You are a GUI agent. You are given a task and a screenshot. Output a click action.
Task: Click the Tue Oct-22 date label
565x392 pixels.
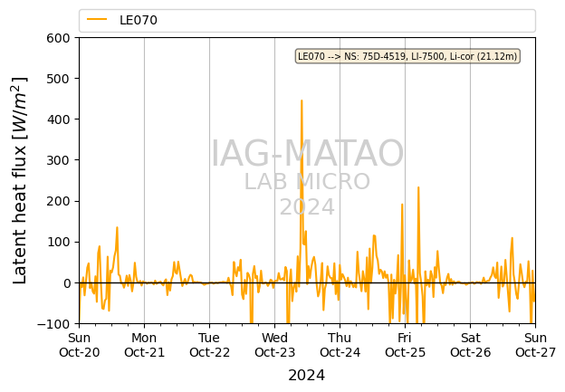tap(209, 345)
